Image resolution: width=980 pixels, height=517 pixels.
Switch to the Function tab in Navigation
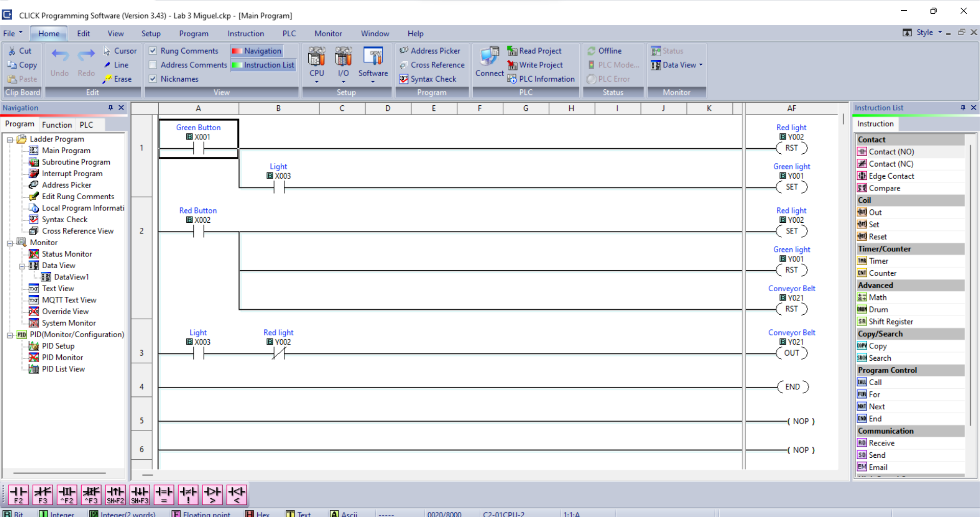57,125
